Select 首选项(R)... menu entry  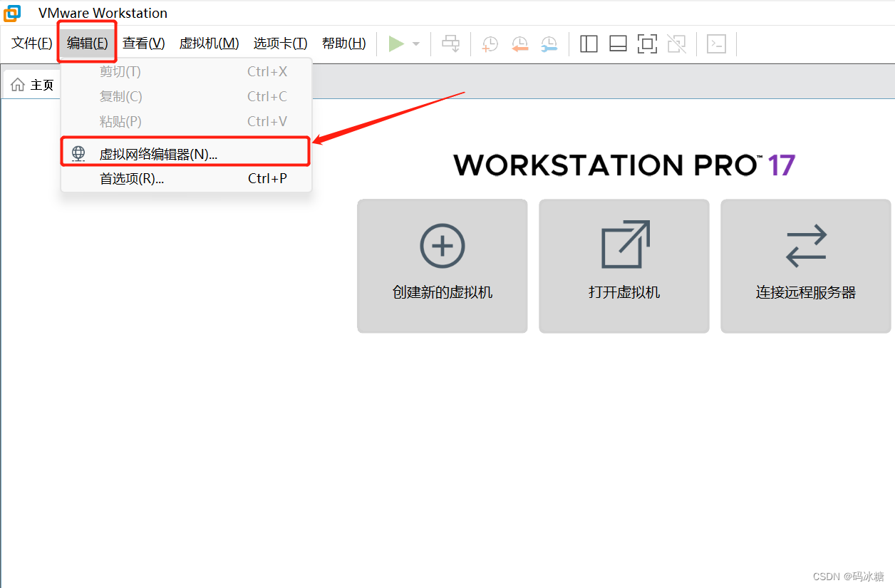[186, 178]
